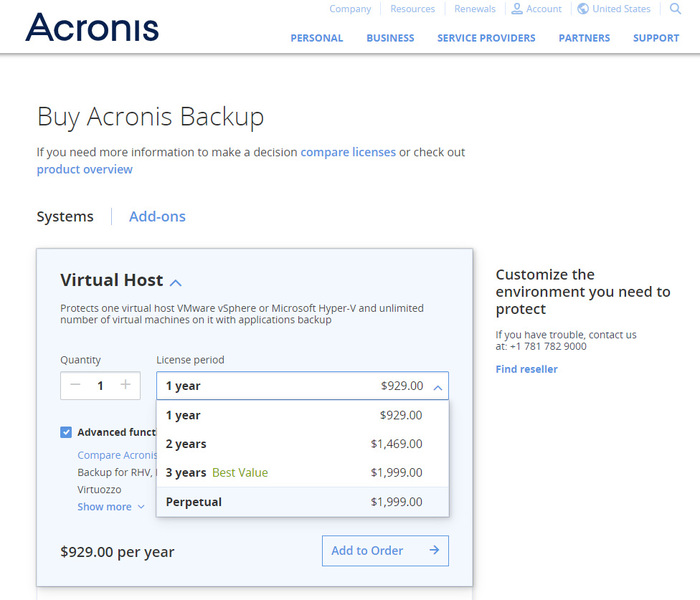Image resolution: width=700 pixels, height=600 pixels.
Task: Follow the Find reseller link
Action: pyautogui.click(x=526, y=369)
